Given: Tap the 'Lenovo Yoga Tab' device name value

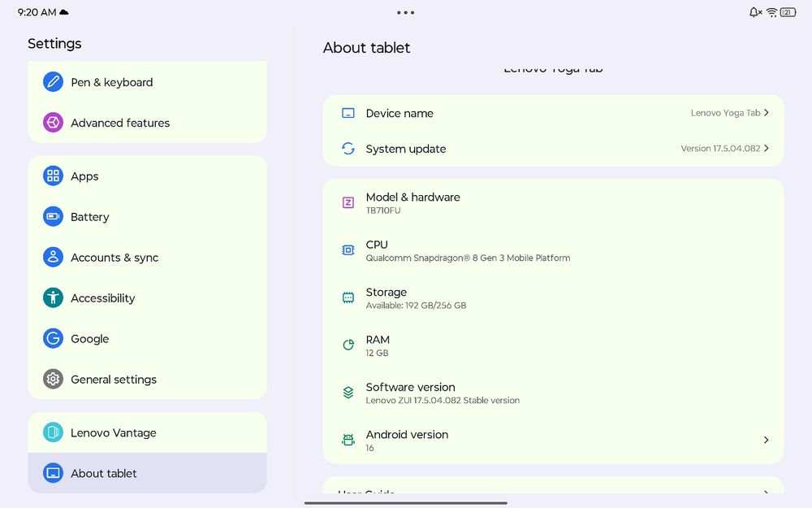Looking at the screenshot, I should (725, 113).
